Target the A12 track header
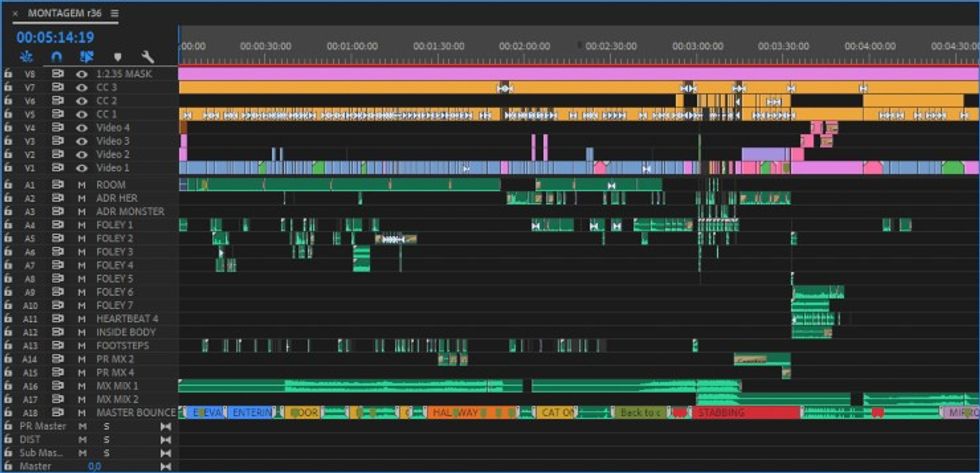Viewport: 980px width, 473px height. [30, 332]
